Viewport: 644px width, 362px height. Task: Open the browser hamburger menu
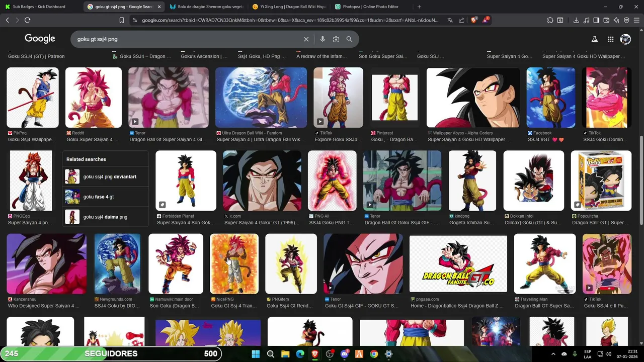(636, 20)
